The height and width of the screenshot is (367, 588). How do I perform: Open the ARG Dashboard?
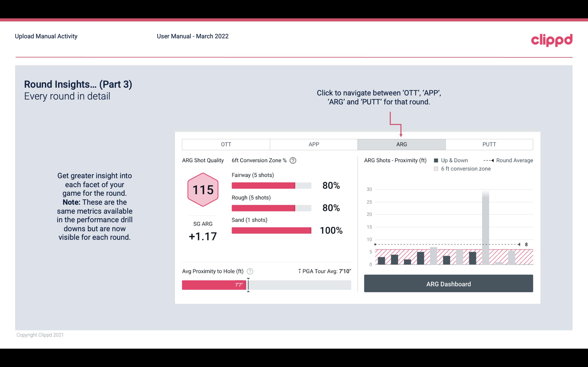pos(449,284)
